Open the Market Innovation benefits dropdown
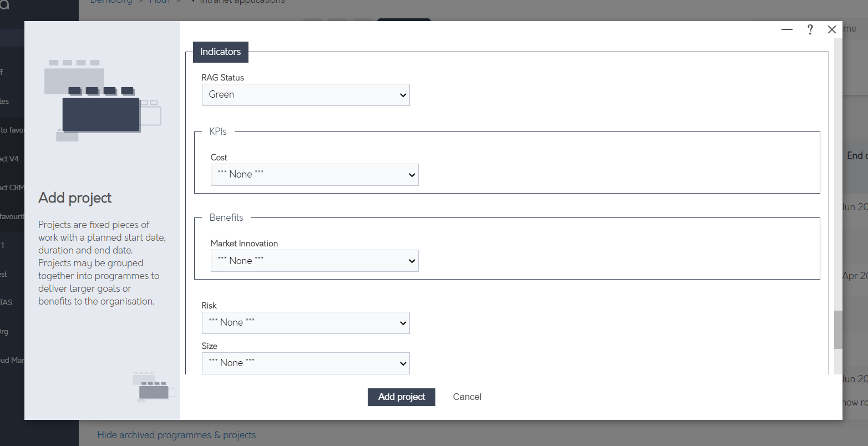The height and width of the screenshot is (446, 868). [x=314, y=260]
